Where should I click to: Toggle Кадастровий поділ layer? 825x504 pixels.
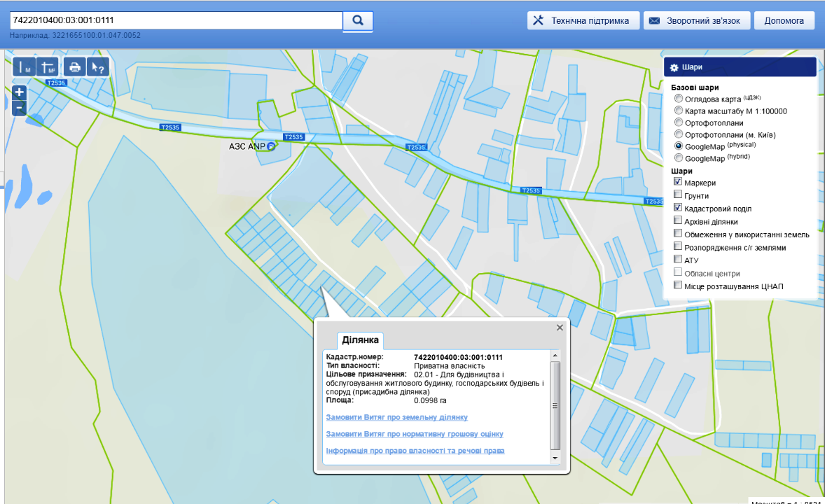pos(678,207)
